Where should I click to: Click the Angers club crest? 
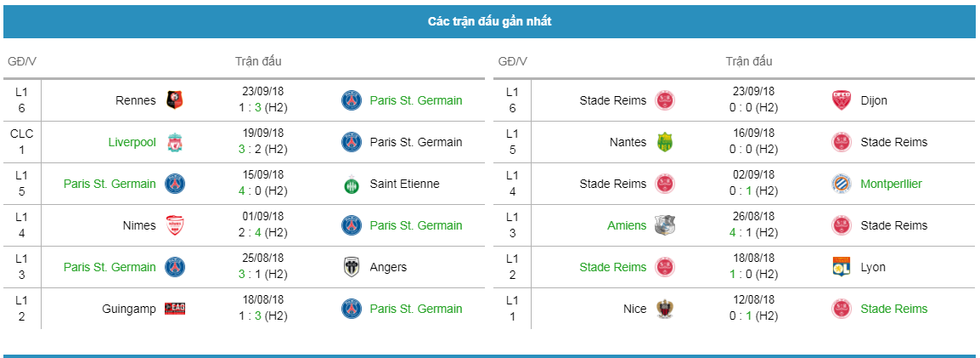tap(352, 267)
